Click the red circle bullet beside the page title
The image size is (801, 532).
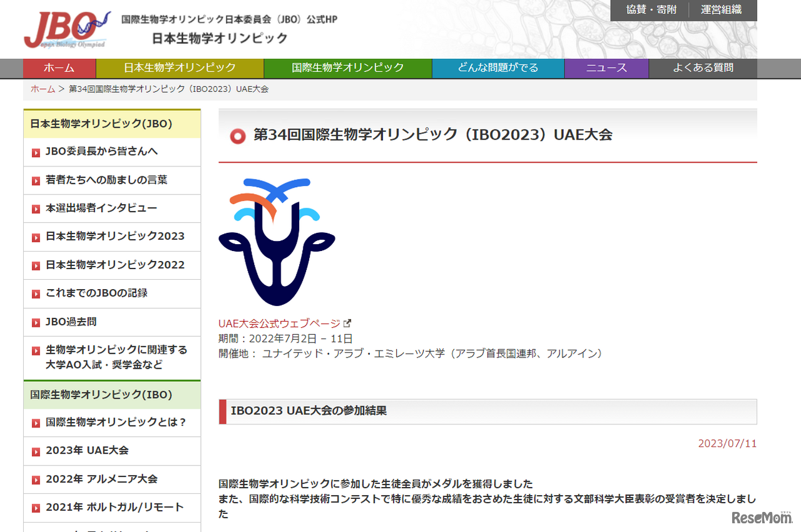click(x=237, y=135)
